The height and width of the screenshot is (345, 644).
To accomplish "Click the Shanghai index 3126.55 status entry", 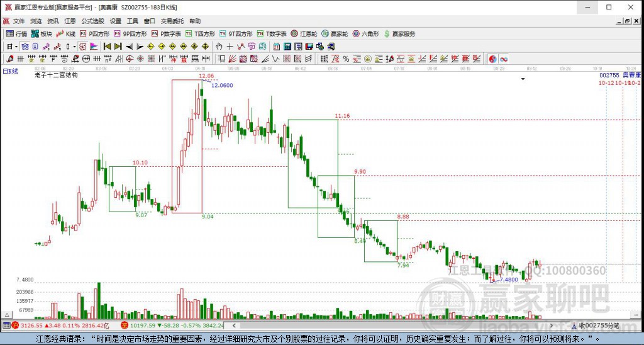I will 60,325.
